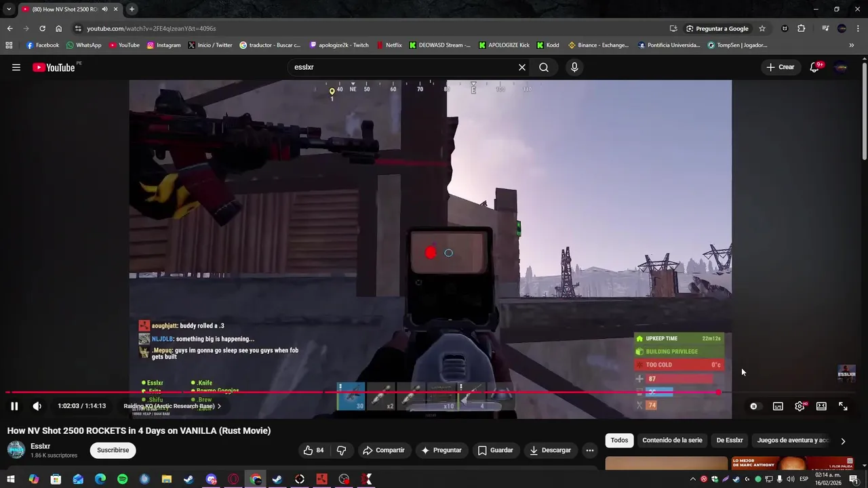
Task: Open YouTube account avatar menu
Action: (x=842, y=67)
